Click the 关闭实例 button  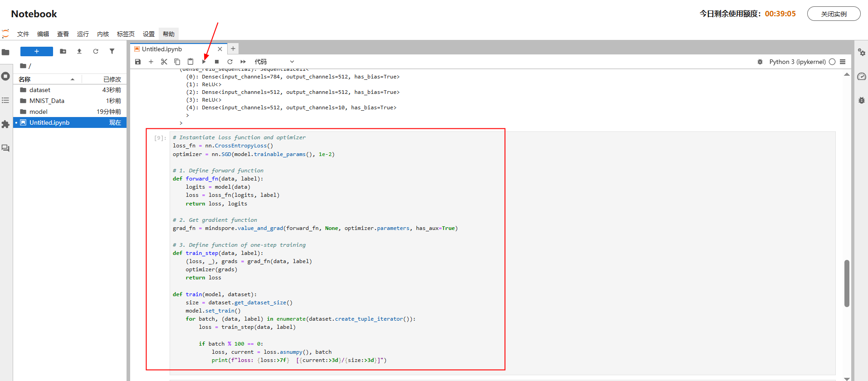click(x=834, y=14)
